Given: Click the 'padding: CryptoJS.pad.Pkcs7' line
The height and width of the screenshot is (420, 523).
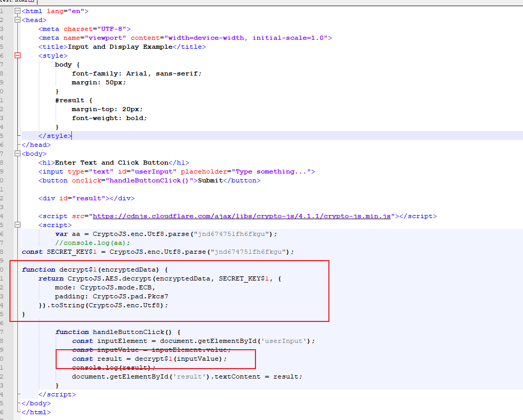Looking at the screenshot, I should [112, 296].
